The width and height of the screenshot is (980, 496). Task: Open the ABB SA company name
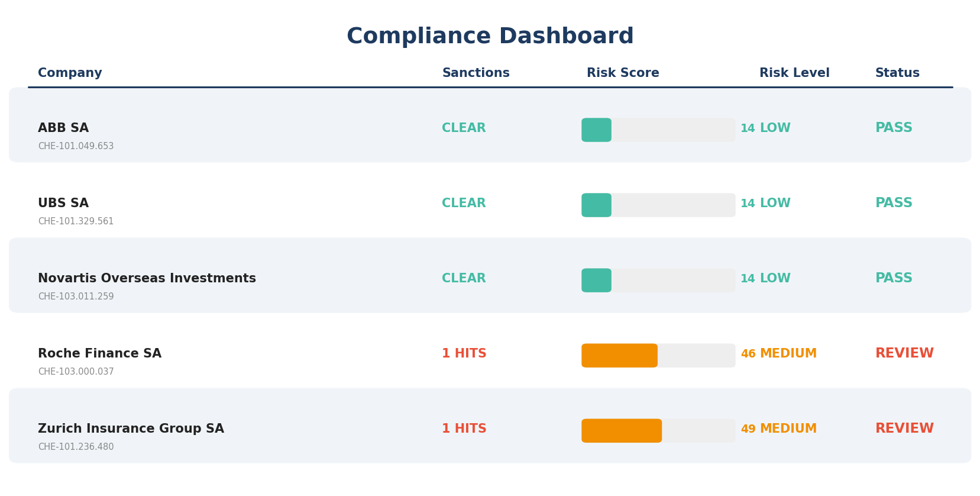(63, 128)
